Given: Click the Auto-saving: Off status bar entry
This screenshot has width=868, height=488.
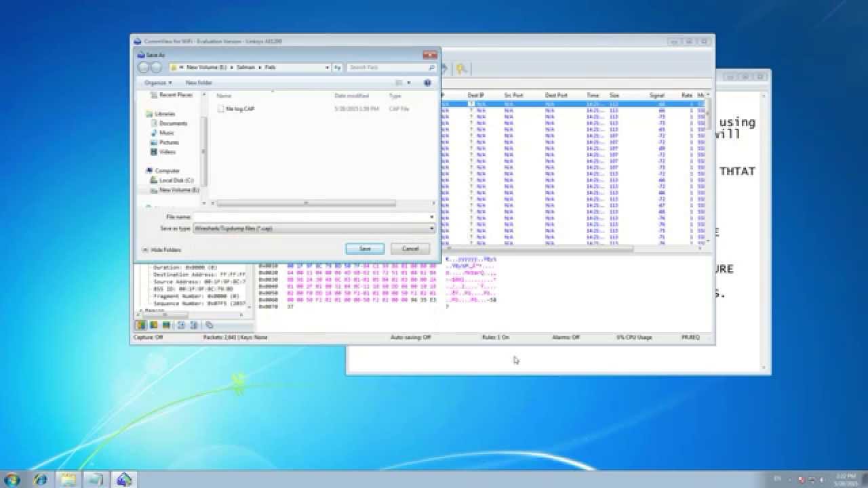Looking at the screenshot, I should pyautogui.click(x=411, y=337).
